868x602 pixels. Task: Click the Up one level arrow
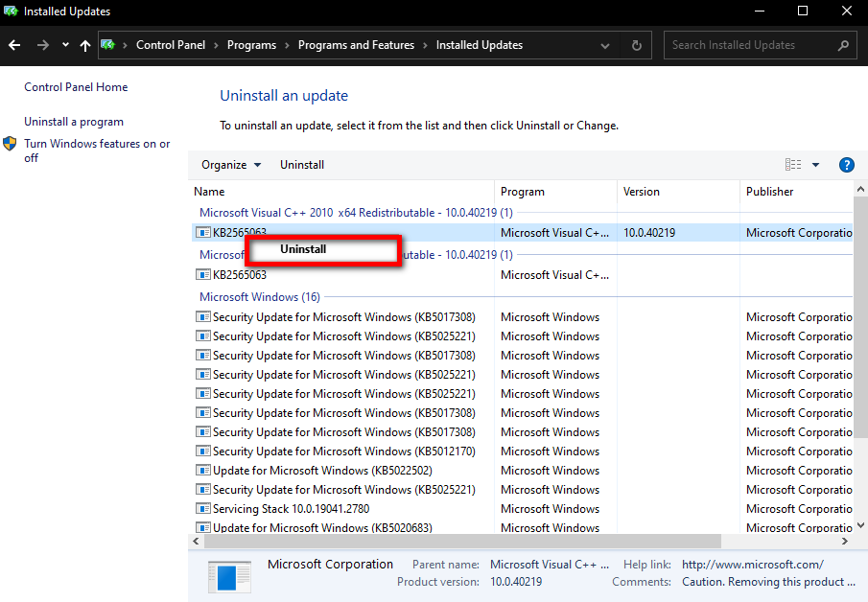coord(85,45)
